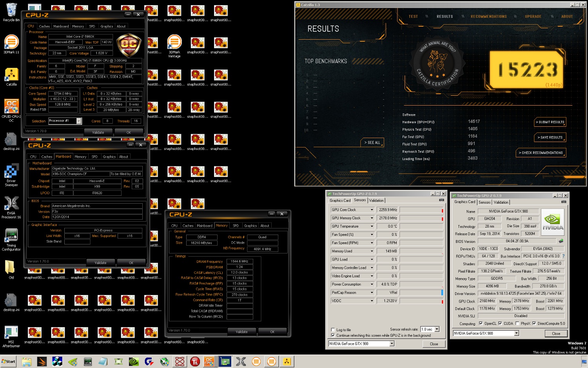
Task: Toggle the PhysX checkbox
Action: click(517, 324)
